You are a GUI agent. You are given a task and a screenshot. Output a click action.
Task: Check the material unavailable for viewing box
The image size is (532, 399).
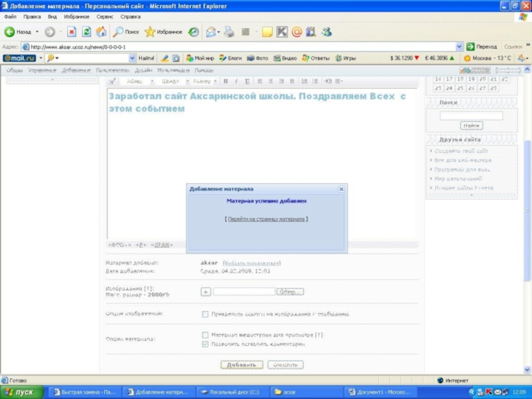(x=205, y=335)
